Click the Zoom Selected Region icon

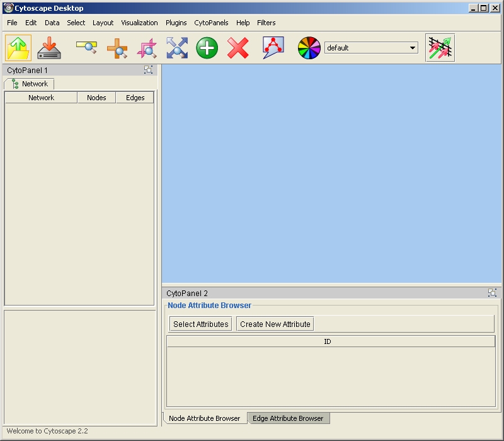(x=147, y=48)
